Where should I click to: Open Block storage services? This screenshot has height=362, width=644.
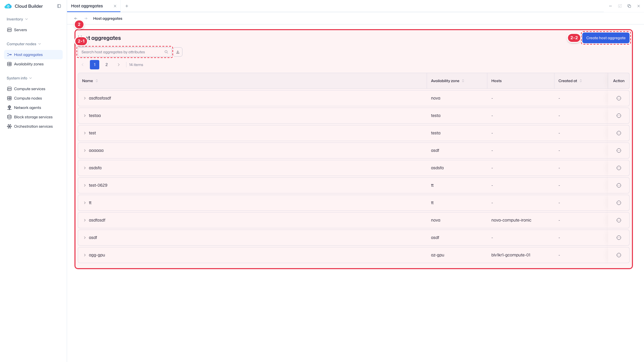[x=33, y=117]
